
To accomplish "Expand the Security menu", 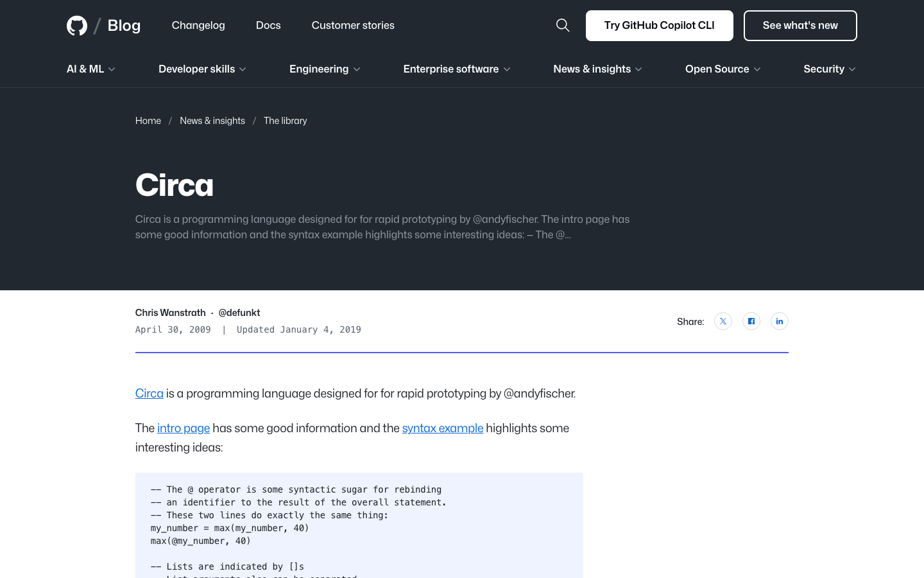I will pos(830,69).
